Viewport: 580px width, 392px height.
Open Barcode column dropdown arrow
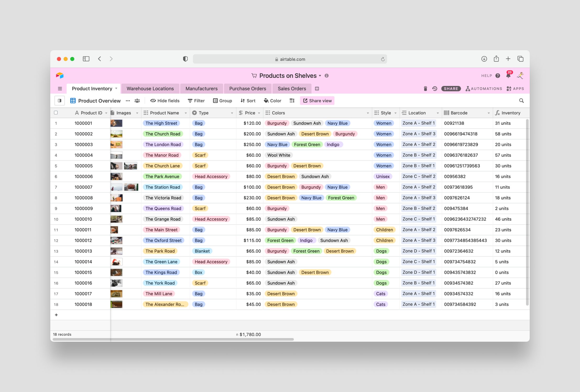pos(489,113)
